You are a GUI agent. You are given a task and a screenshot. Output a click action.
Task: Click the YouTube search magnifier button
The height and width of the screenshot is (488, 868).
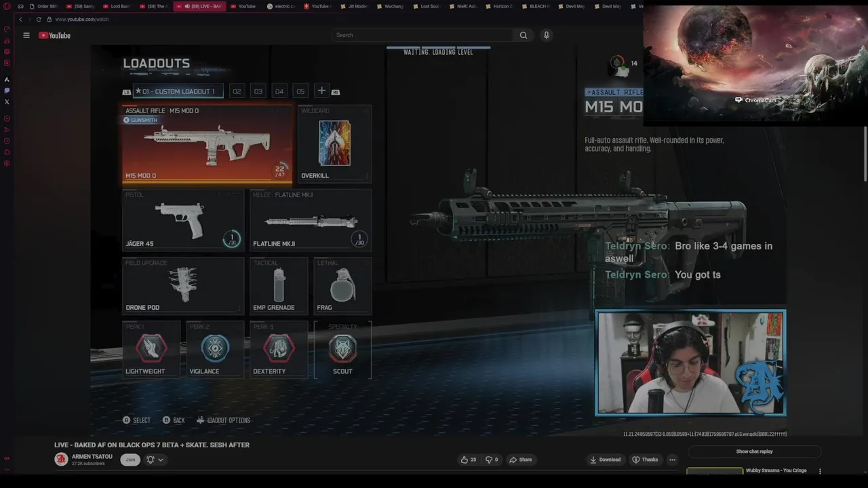(x=523, y=35)
